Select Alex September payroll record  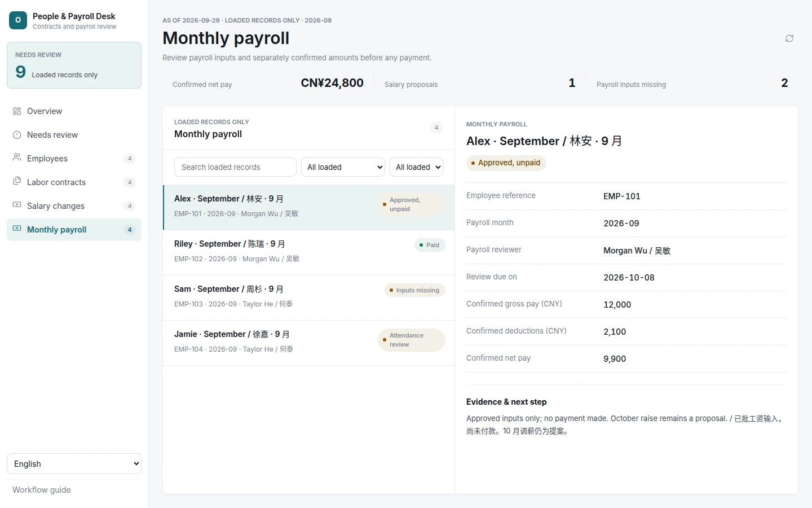(308, 207)
